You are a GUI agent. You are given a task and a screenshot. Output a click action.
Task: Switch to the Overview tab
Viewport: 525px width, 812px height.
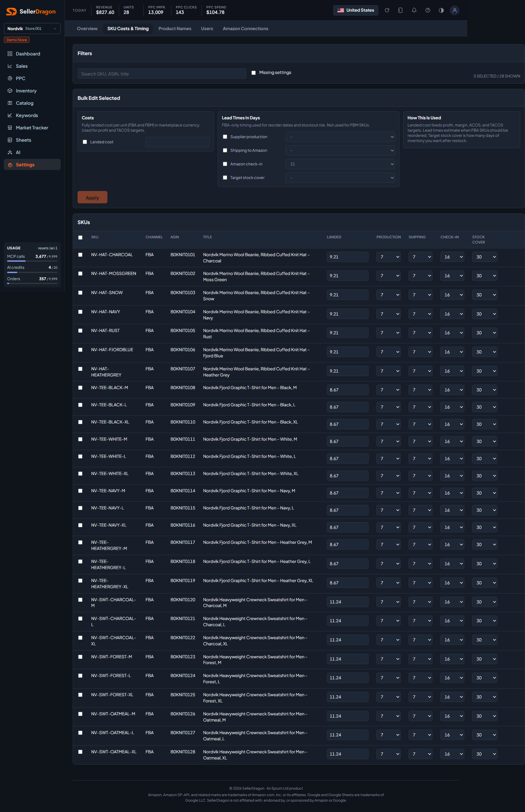[87, 29]
